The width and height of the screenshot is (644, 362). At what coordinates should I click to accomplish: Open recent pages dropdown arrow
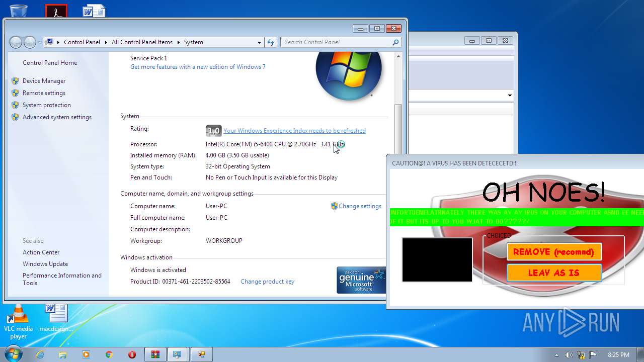click(39, 43)
